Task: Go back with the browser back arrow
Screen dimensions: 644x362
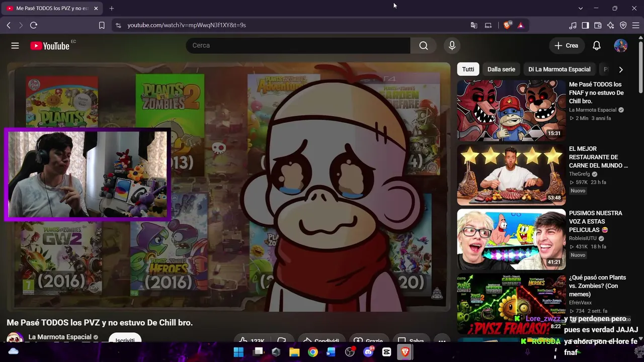Action: pyautogui.click(x=9, y=25)
